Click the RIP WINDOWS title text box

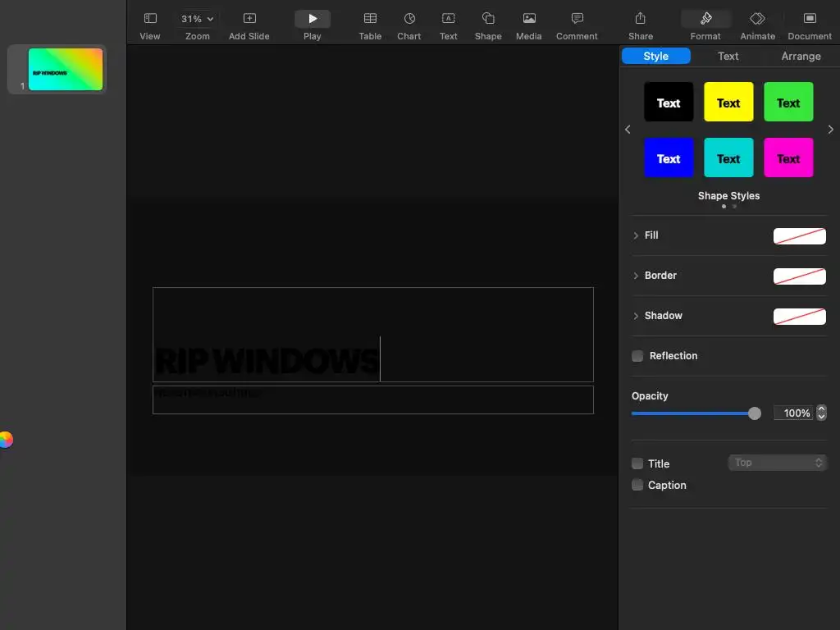click(373, 335)
